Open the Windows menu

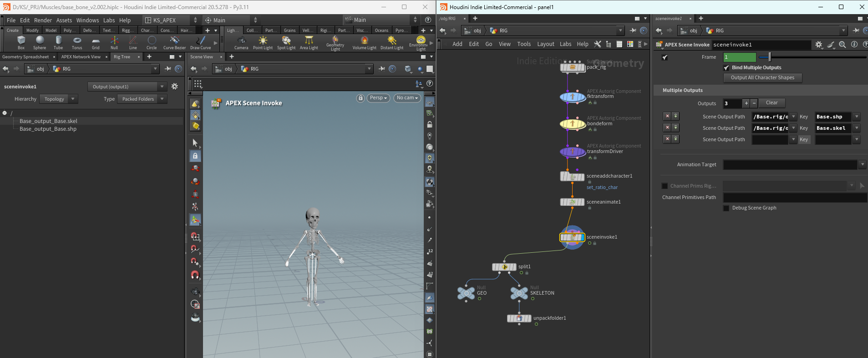click(87, 20)
